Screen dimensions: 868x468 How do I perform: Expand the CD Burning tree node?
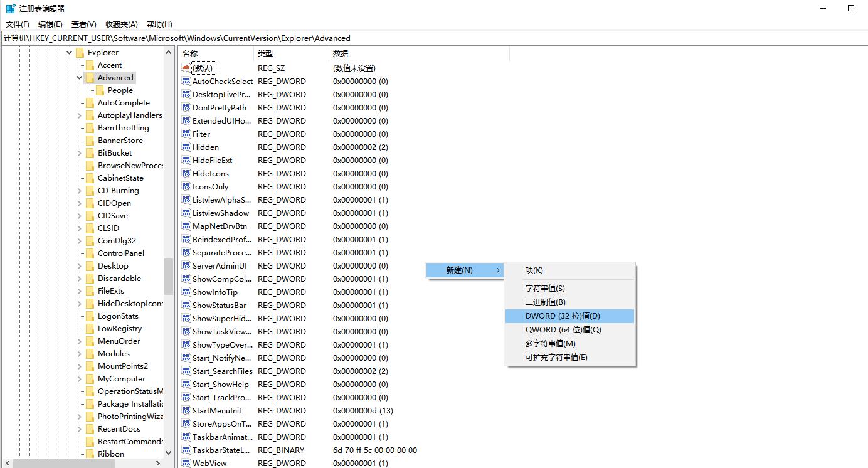[x=80, y=191]
